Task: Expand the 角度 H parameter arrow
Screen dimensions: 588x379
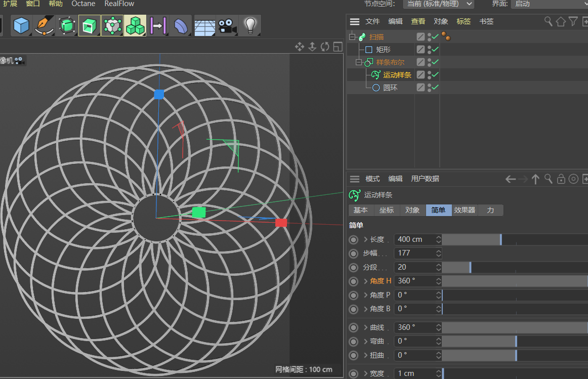Action: (365, 281)
